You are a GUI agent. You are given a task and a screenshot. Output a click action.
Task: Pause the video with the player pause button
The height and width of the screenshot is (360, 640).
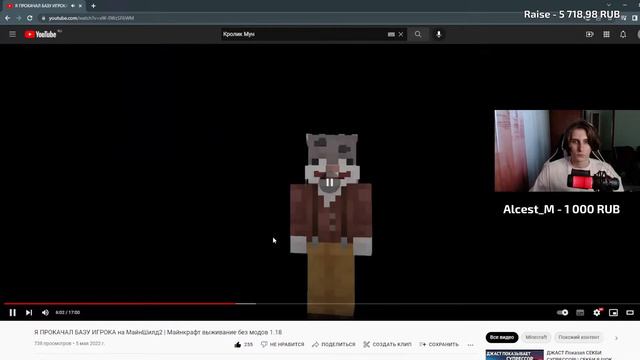pos(13,313)
